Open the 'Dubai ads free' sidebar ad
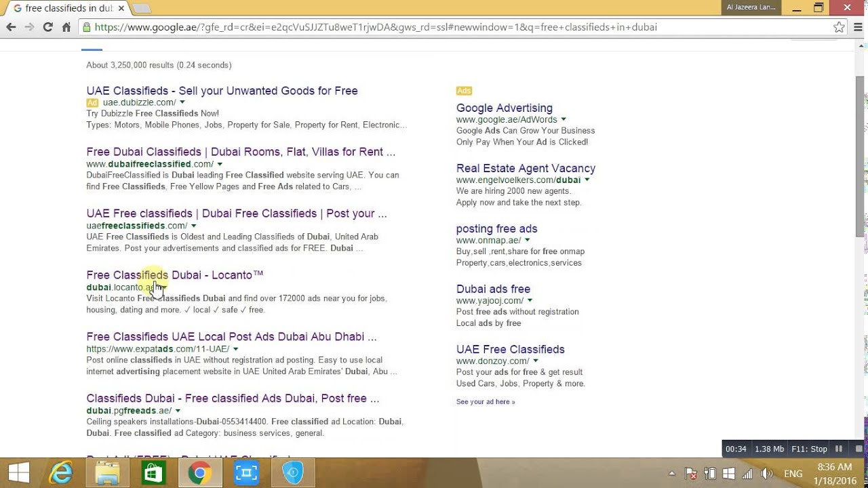The image size is (868, 488). 493,289
